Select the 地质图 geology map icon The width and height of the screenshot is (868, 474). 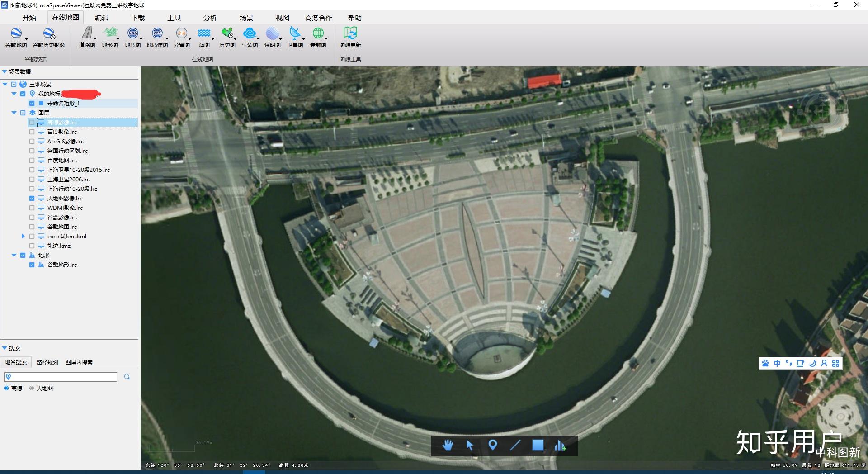[132, 33]
